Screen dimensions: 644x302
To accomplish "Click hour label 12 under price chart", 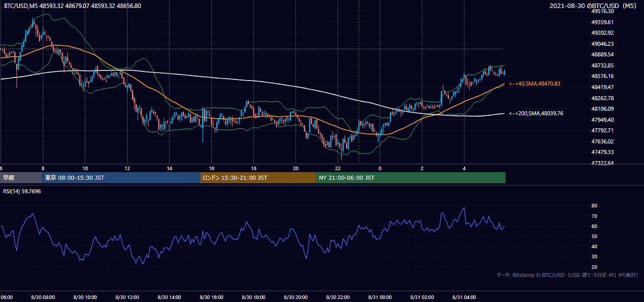I will point(127,168).
